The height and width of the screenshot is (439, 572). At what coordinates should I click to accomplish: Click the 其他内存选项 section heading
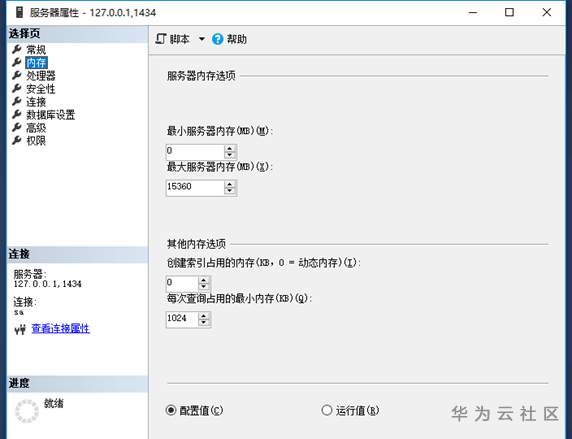(x=196, y=244)
